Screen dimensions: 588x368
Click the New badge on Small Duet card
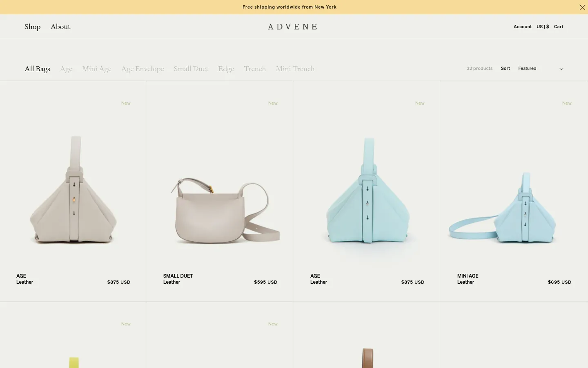click(273, 103)
